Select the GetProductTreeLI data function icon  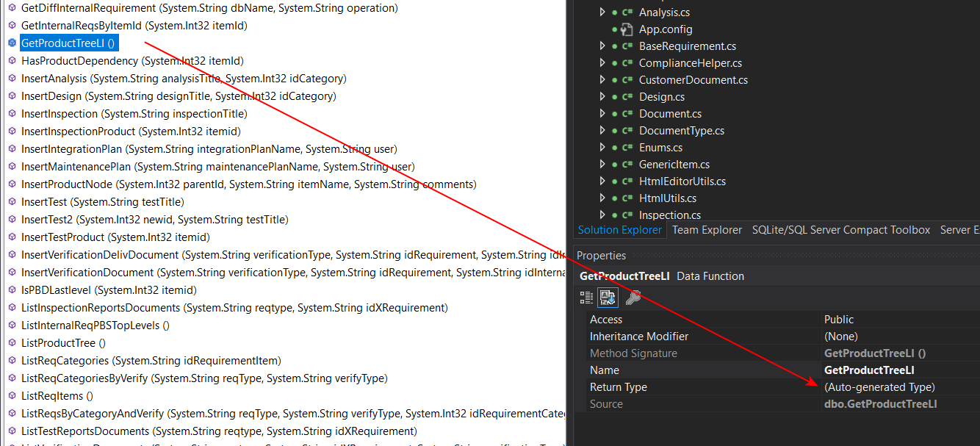coord(10,43)
